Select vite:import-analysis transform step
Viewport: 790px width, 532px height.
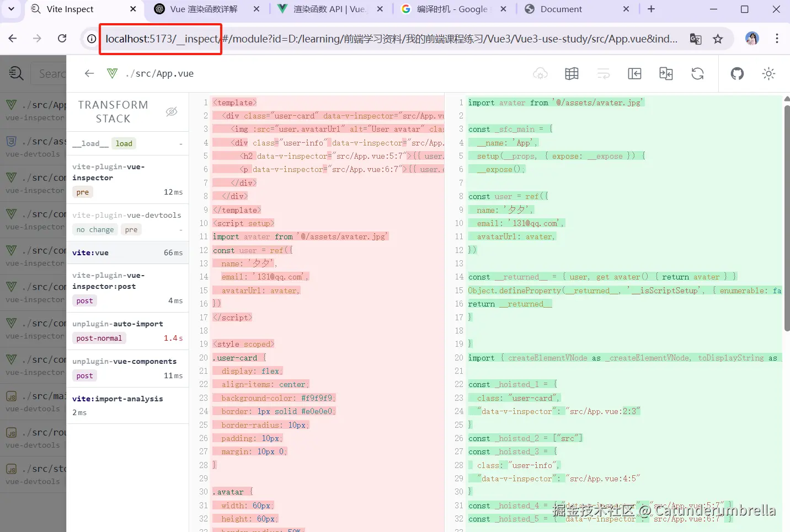[x=127, y=406]
